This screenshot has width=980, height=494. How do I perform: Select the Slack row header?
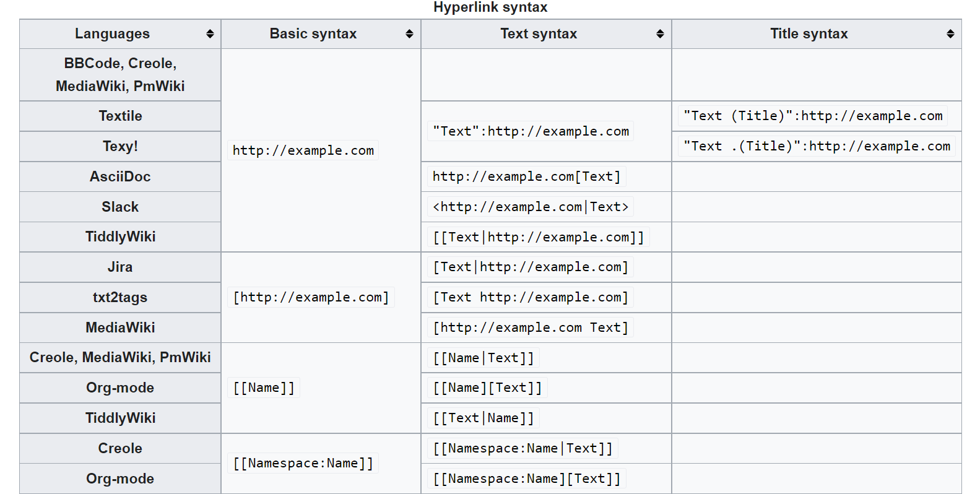(x=120, y=207)
